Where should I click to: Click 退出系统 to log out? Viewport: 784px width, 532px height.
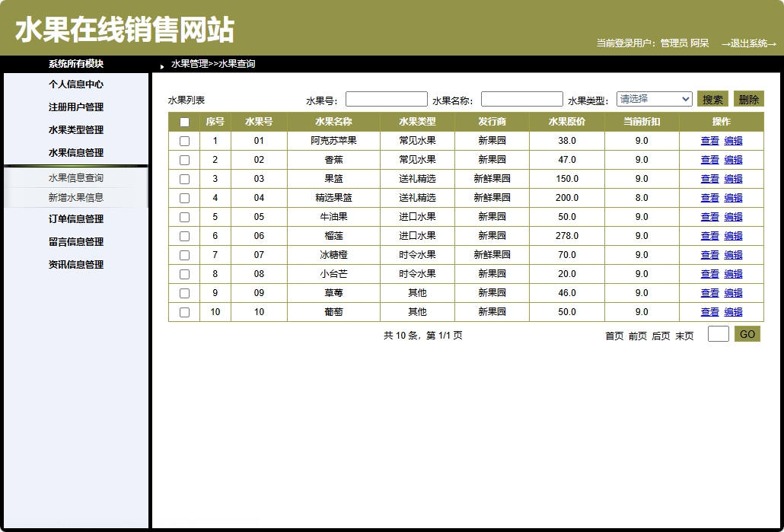tap(751, 43)
